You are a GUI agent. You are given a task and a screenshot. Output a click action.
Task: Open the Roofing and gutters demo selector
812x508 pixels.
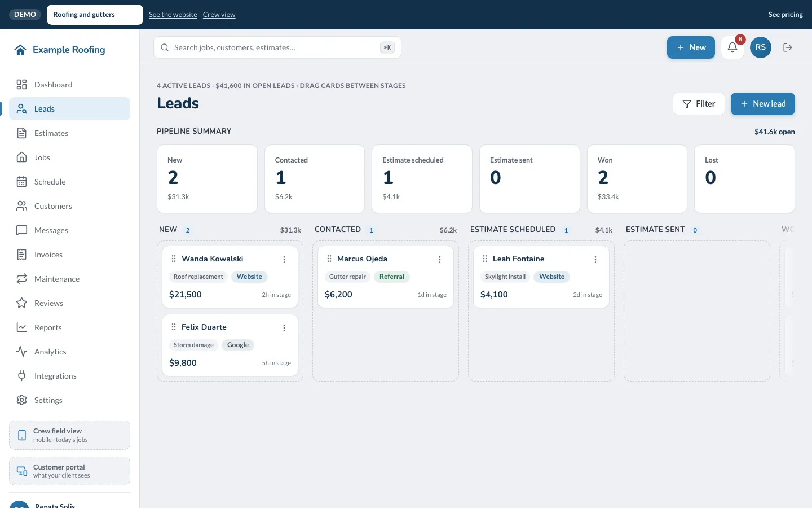click(95, 15)
